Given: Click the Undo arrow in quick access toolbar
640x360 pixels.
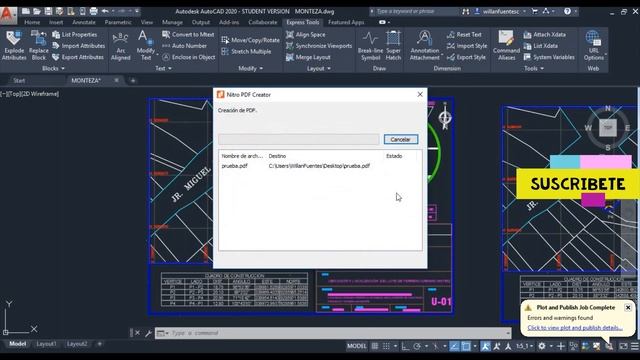Looking at the screenshot, I should 105,11.
